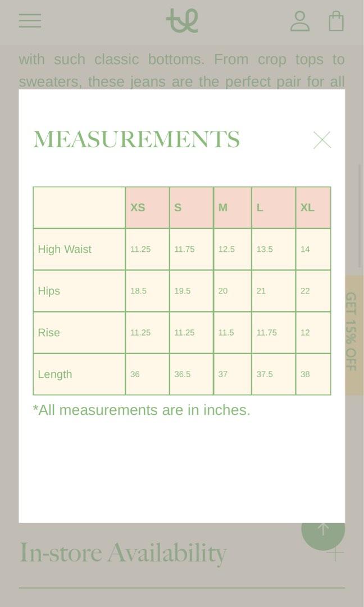Close the Measurements popup
364x607 pixels.
322,140
